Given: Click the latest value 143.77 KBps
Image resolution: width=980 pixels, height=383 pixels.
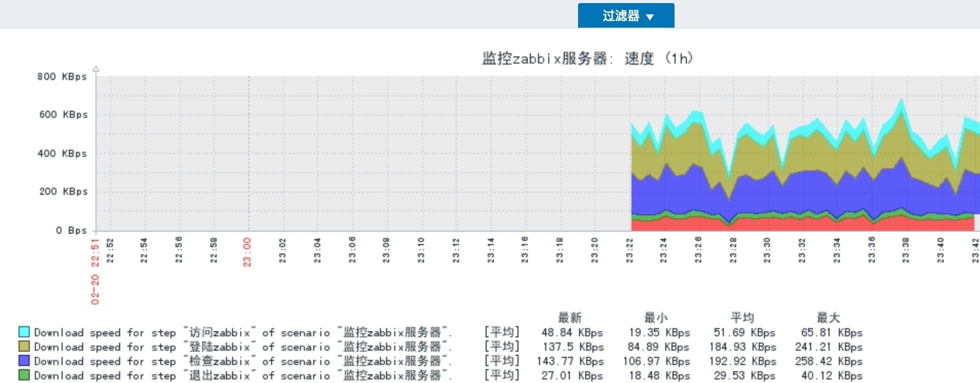Looking at the screenshot, I should 570,361.
